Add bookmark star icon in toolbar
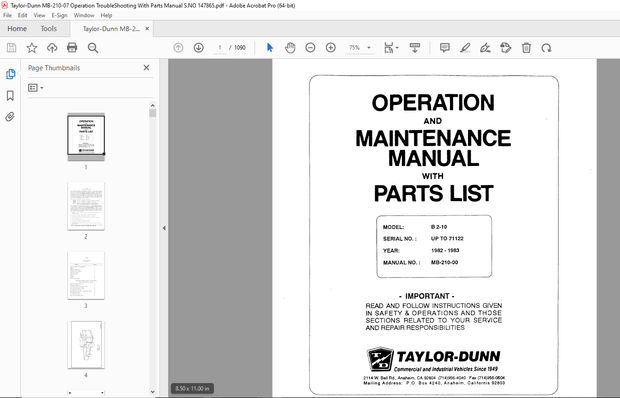The height and width of the screenshot is (398, 620). tap(32, 48)
